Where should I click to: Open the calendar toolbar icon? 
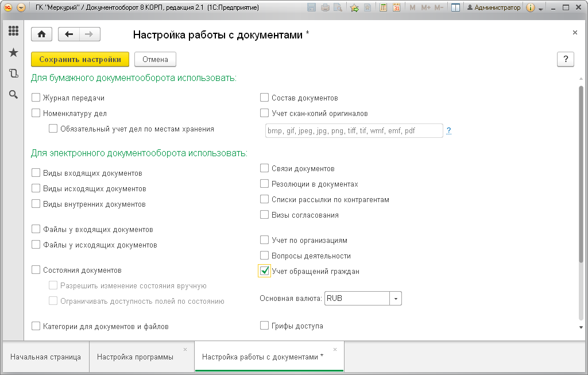point(396,7)
